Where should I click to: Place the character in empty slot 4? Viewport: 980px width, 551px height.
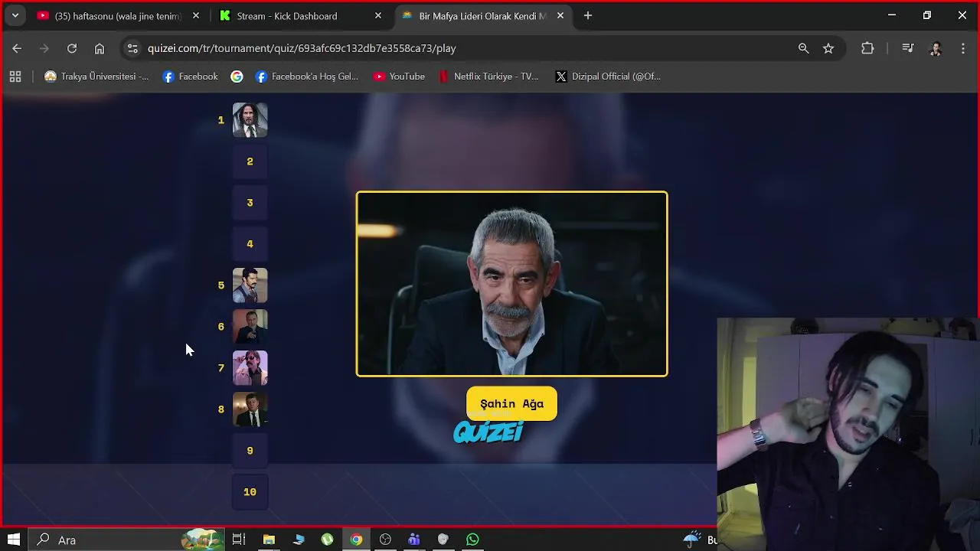coord(250,244)
